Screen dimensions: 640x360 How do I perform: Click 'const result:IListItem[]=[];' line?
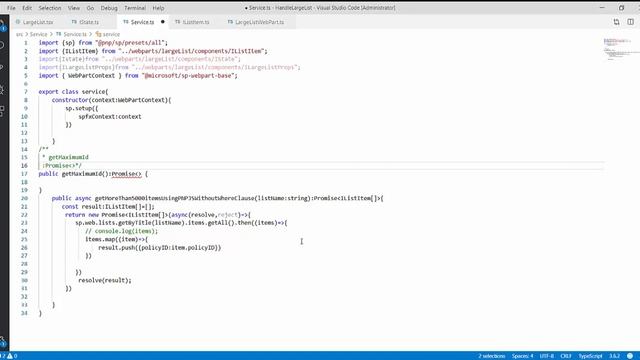[108, 207]
